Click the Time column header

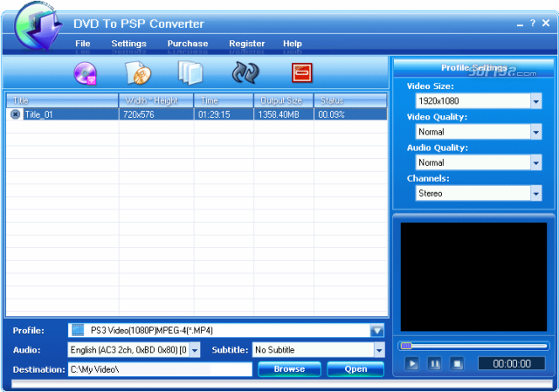pyautogui.click(x=224, y=100)
